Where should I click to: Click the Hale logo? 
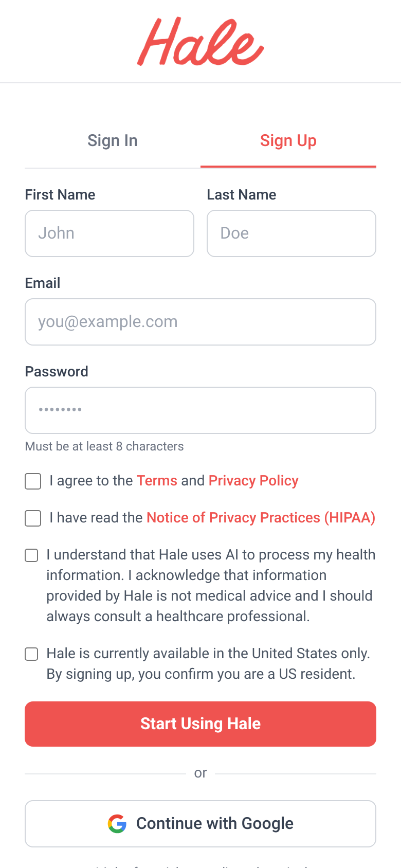200,41
